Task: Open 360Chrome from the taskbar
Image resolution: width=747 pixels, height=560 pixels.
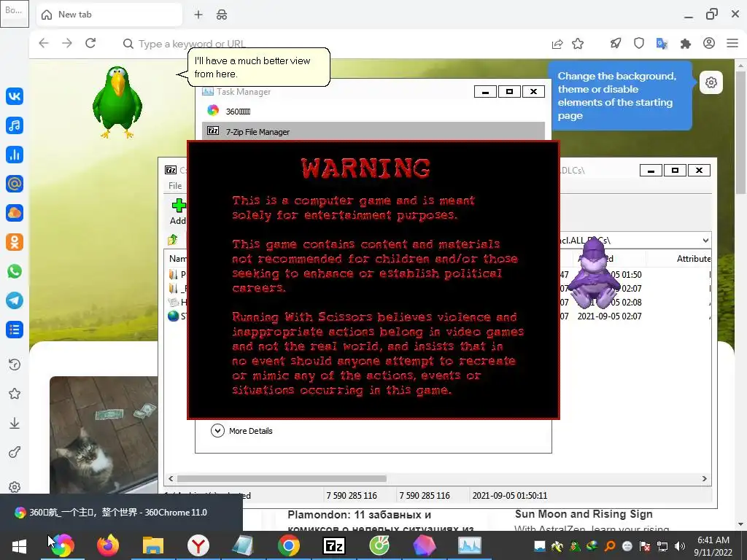Action: click(x=63, y=545)
